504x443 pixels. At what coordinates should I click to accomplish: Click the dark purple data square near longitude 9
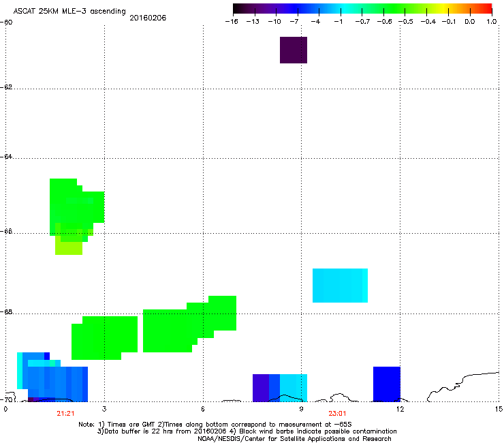point(294,50)
